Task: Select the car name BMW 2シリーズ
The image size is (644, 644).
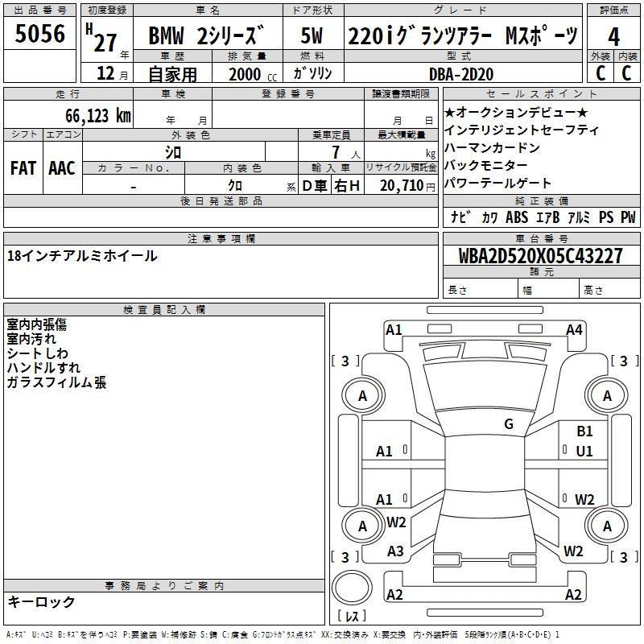Action: (x=206, y=36)
